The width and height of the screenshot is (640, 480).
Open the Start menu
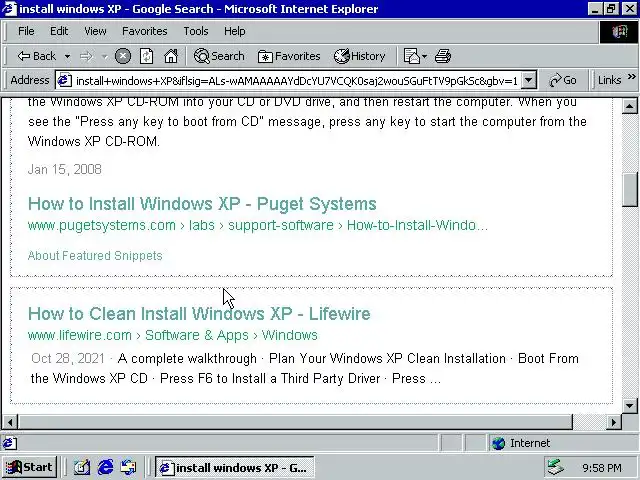point(29,467)
